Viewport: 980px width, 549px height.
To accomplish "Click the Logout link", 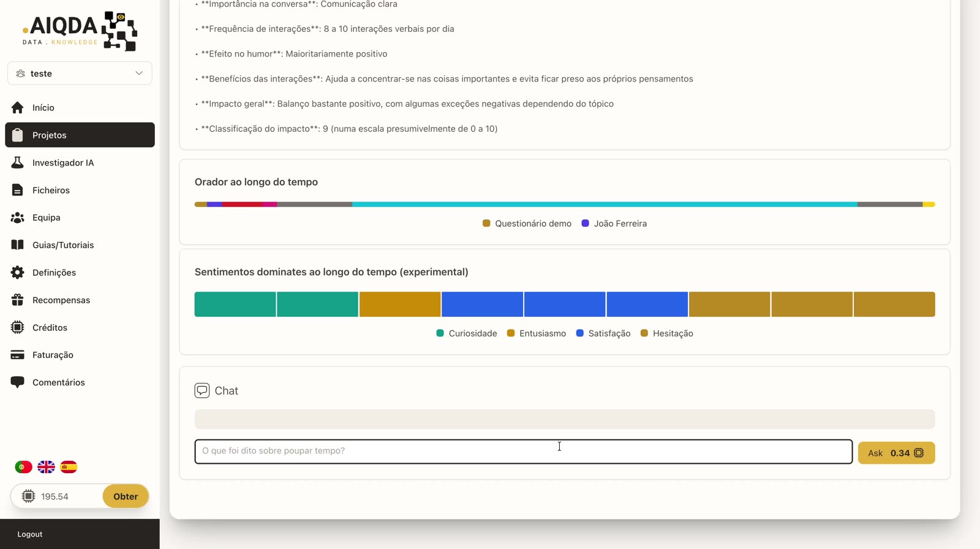I will [x=30, y=534].
